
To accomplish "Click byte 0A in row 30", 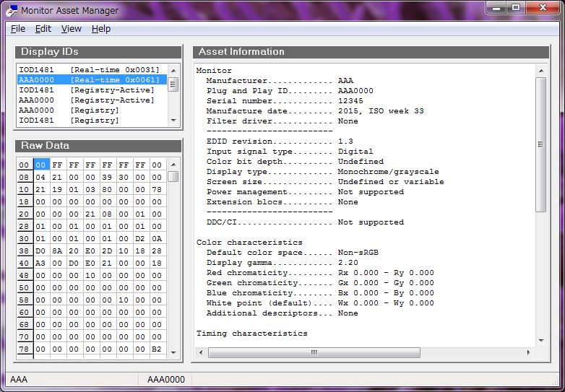I will click(157, 238).
